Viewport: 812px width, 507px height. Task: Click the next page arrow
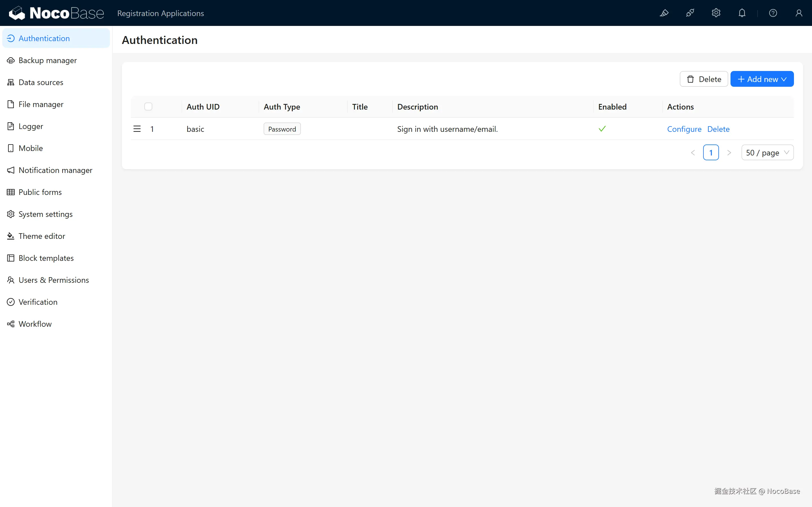[x=729, y=153]
